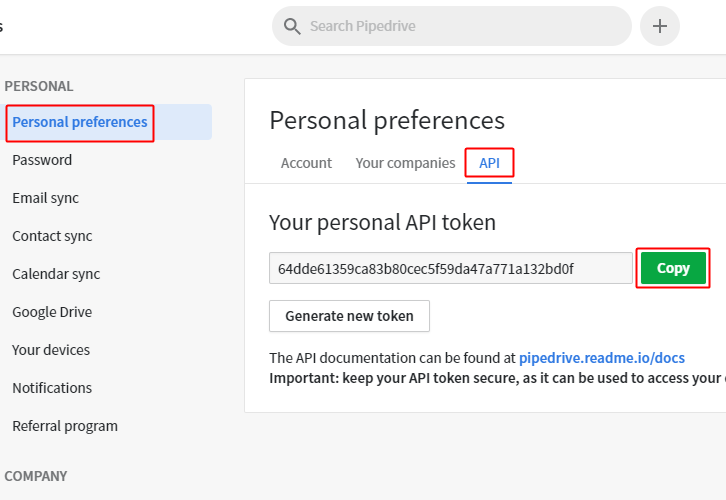Focus the Search Pipedrive input field

click(x=460, y=26)
